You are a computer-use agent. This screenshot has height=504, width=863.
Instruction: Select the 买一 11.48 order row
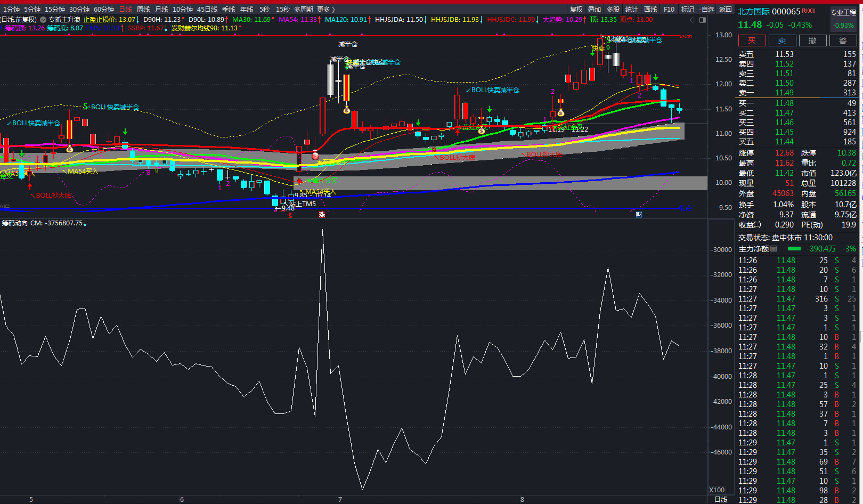797,103
